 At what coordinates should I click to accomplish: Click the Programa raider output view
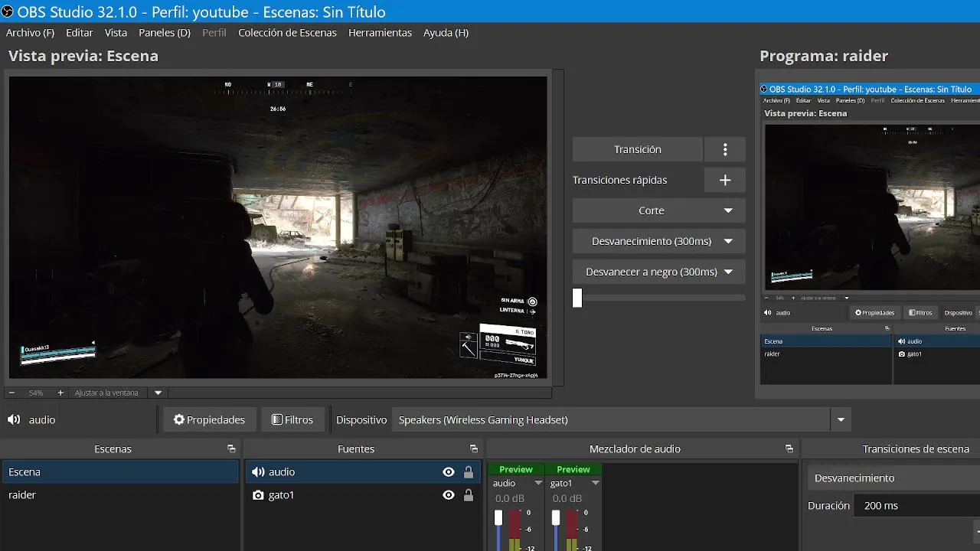coord(870,233)
